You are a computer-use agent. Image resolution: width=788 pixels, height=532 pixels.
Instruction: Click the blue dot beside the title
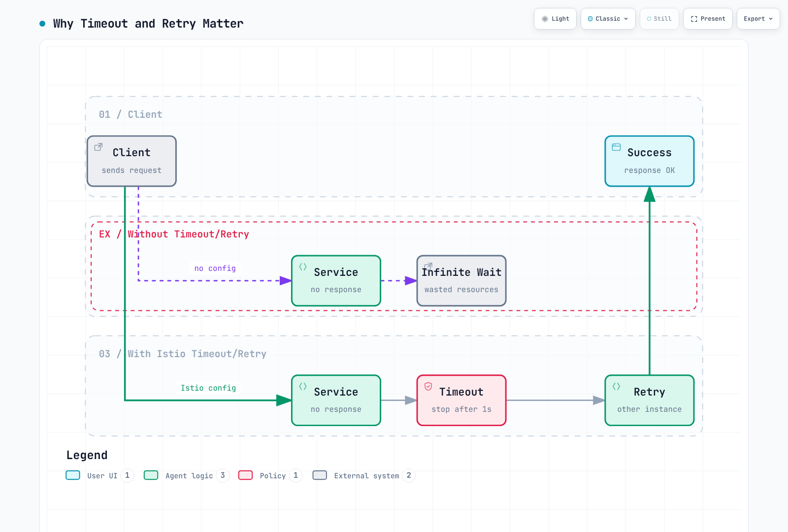[42, 24]
